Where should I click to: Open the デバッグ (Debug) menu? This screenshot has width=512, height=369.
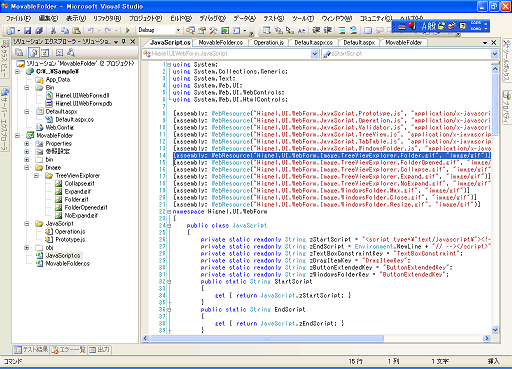tap(213, 18)
